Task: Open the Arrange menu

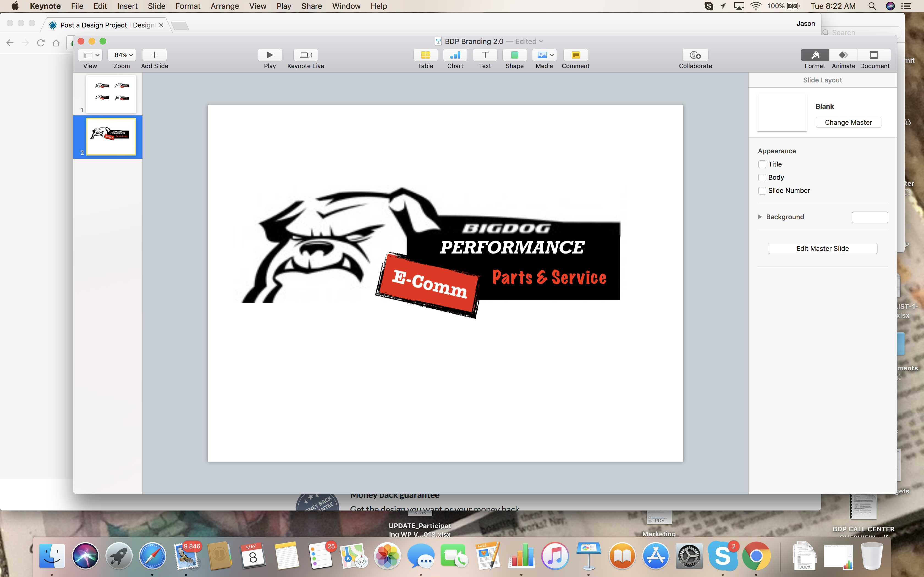Action: click(x=224, y=6)
